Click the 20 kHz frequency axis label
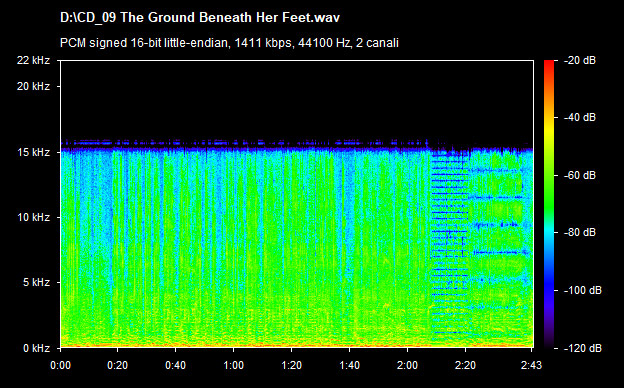This screenshot has width=624, height=388. tap(33, 86)
